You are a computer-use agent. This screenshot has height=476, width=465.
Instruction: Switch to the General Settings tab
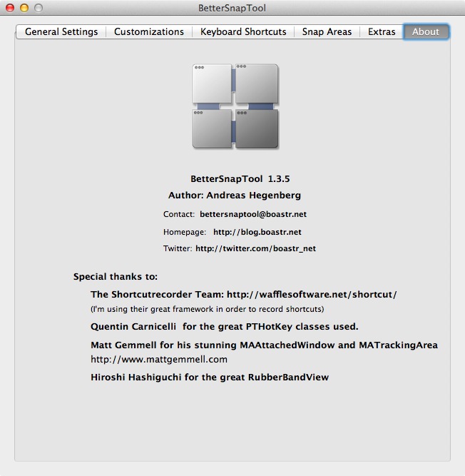coord(61,31)
